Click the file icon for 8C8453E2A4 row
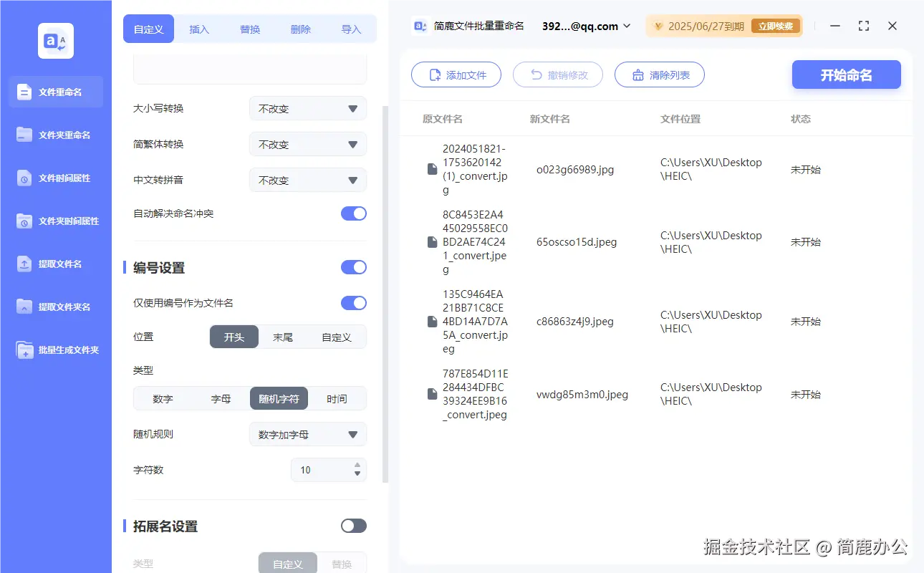This screenshot has width=924, height=573. [432, 242]
